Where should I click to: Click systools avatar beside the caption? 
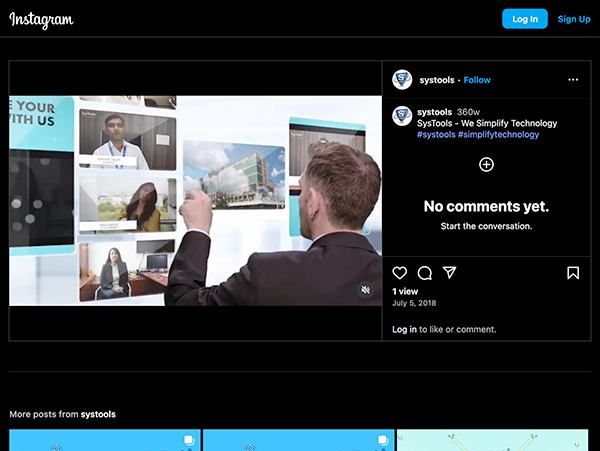tap(402, 116)
